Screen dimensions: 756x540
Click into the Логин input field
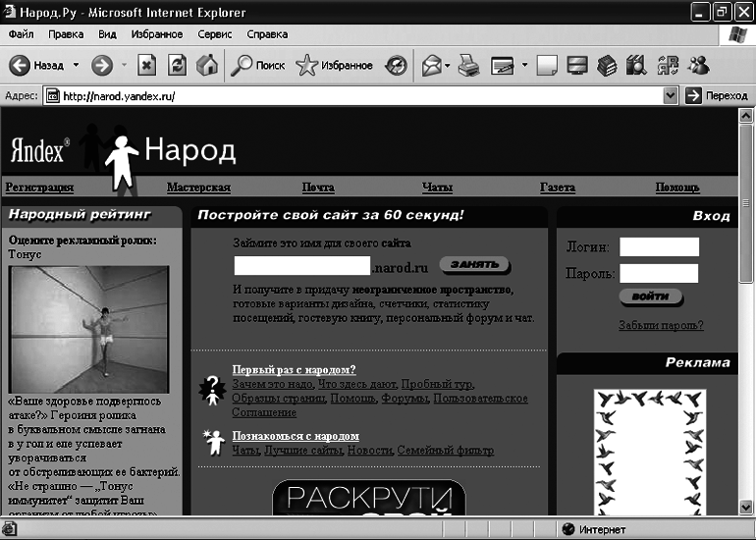click(659, 246)
